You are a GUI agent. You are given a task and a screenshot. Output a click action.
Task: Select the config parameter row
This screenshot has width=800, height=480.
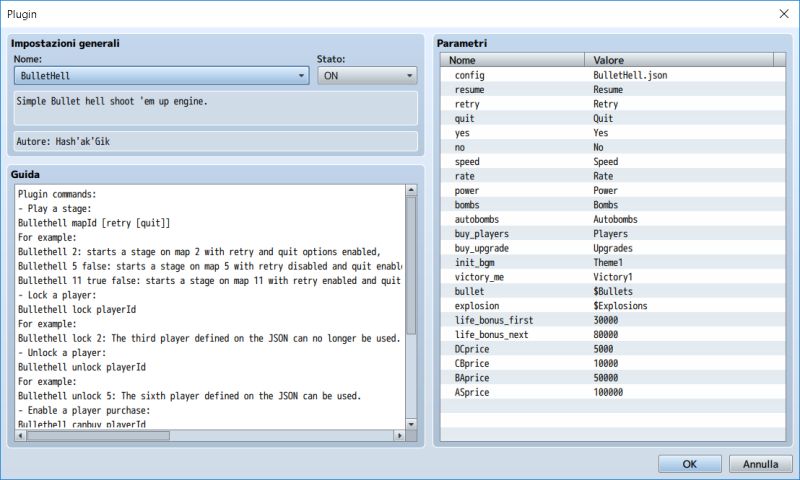tap(613, 75)
